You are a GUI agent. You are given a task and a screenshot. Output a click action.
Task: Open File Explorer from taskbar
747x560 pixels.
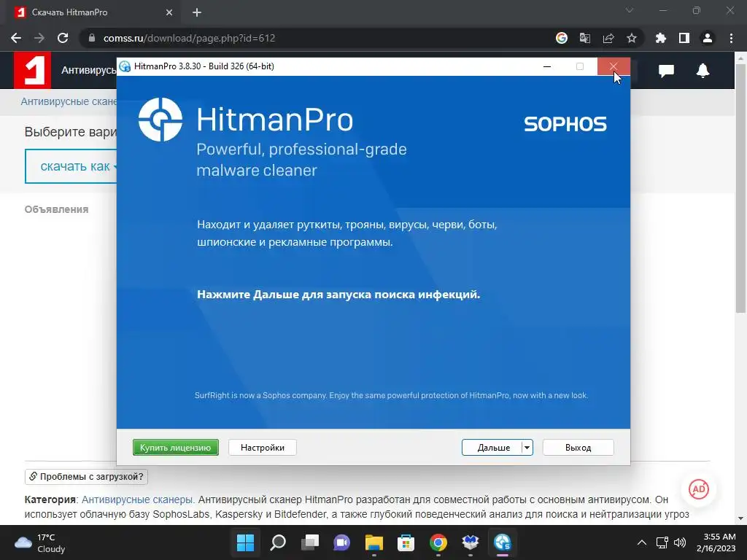(374, 542)
